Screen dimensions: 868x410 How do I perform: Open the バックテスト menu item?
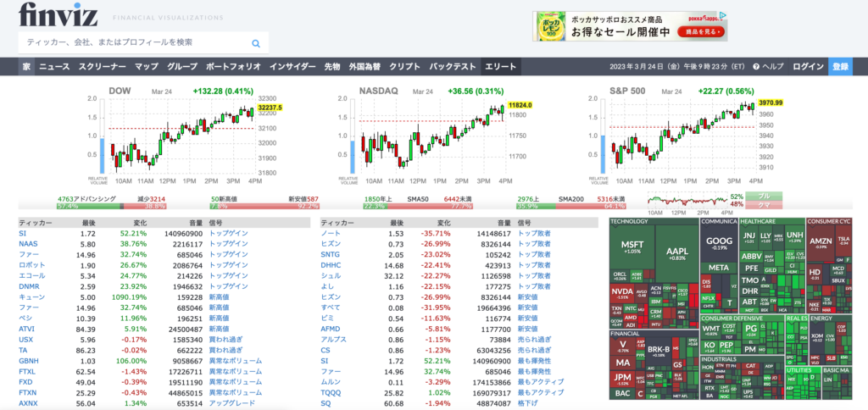[x=453, y=66]
